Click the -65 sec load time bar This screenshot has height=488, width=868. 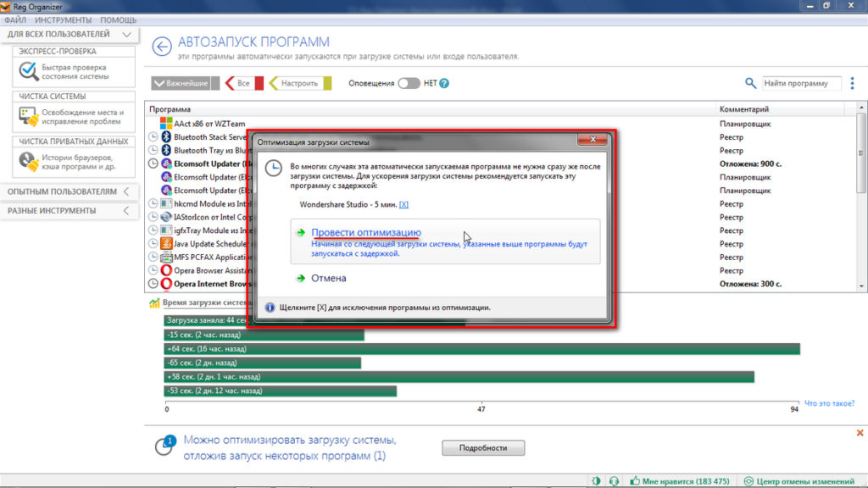click(263, 363)
